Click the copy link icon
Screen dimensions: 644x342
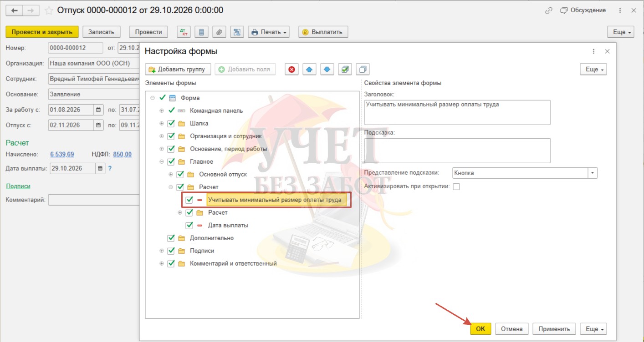549,10
